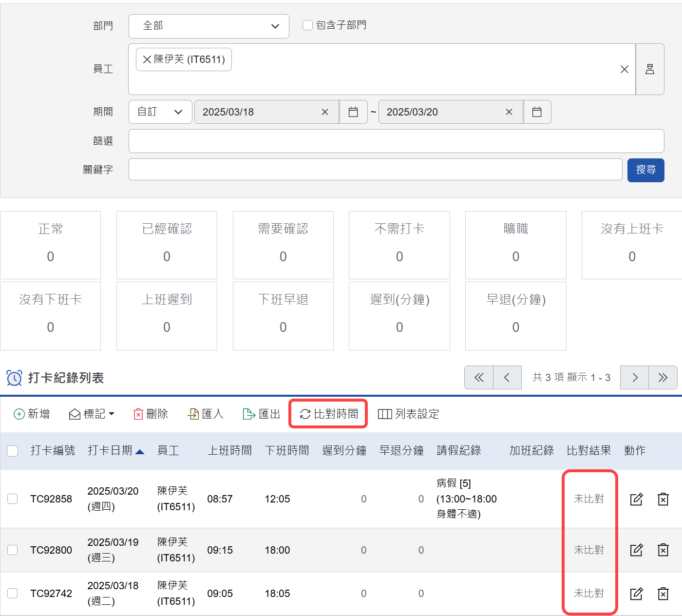Toggle the select-all checkbox in table header

click(x=13, y=451)
